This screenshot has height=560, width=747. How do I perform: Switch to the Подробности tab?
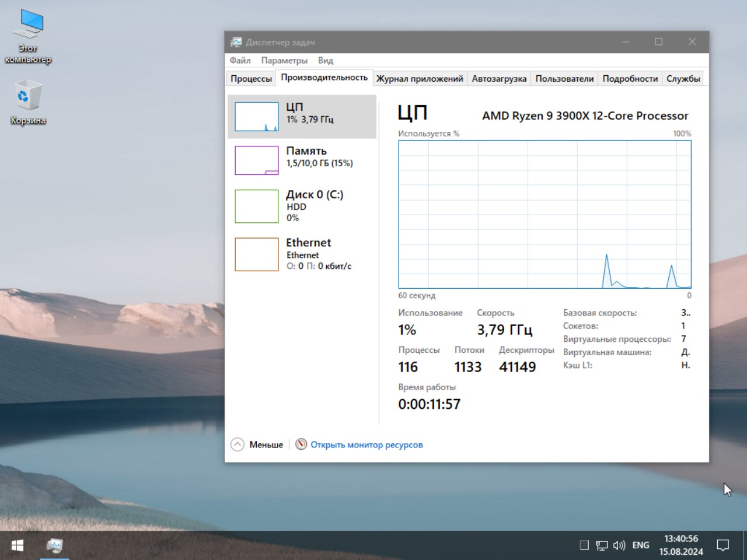(x=630, y=78)
